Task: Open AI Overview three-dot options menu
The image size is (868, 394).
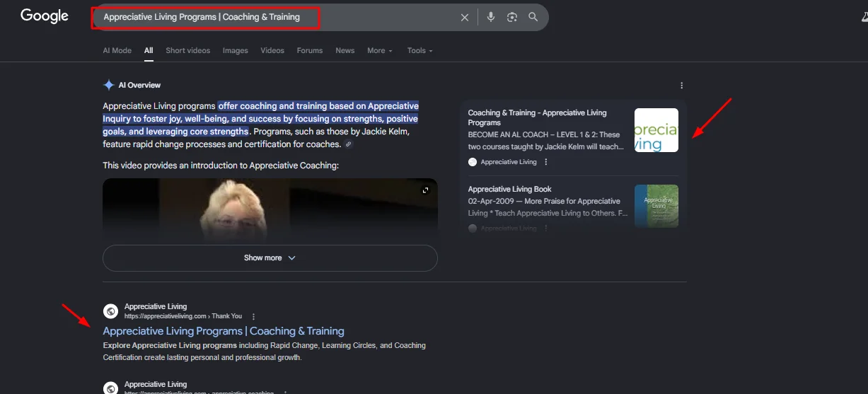Action: 682,86
